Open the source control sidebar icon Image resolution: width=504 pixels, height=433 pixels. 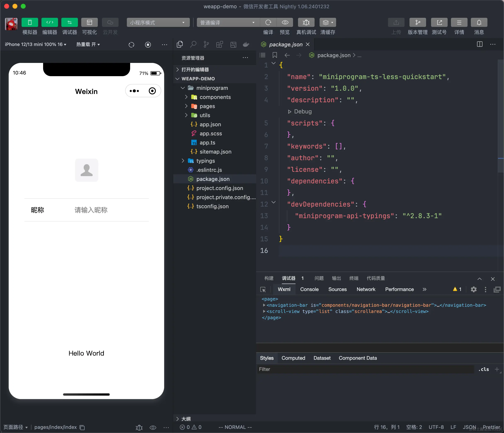click(206, 45)
